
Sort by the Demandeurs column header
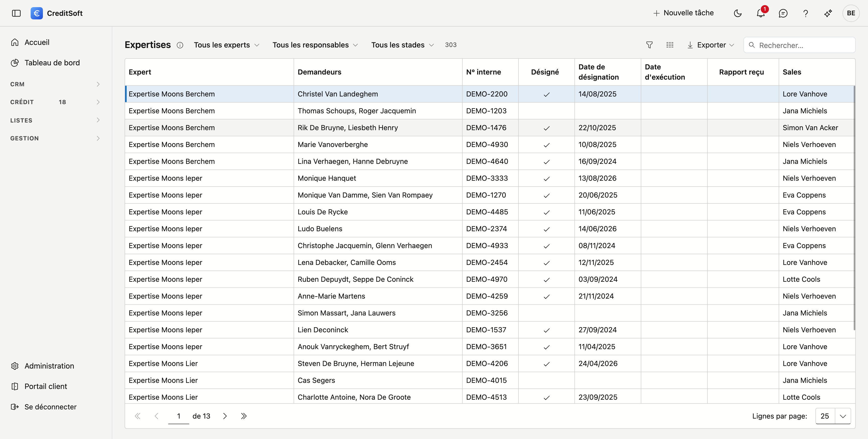pyautogui.click(x=378, y=72)
